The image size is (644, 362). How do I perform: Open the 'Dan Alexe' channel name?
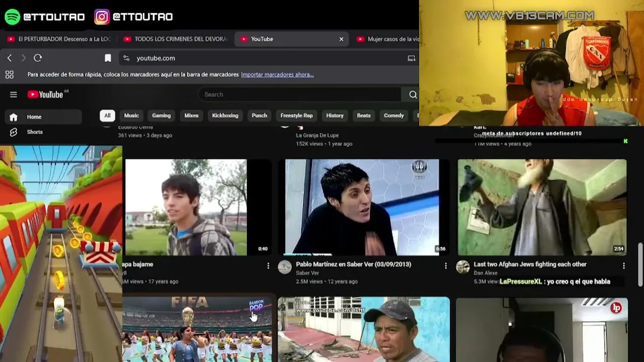(x=486, y=273)
